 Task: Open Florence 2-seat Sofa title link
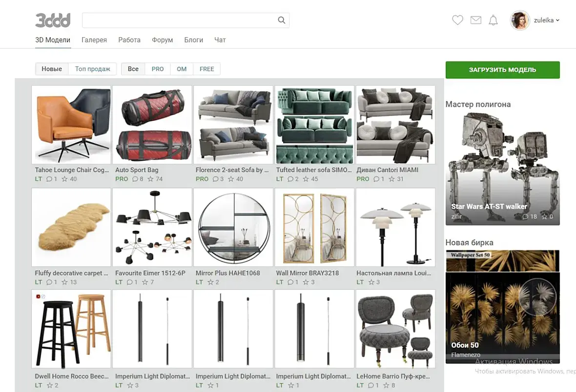232,170
